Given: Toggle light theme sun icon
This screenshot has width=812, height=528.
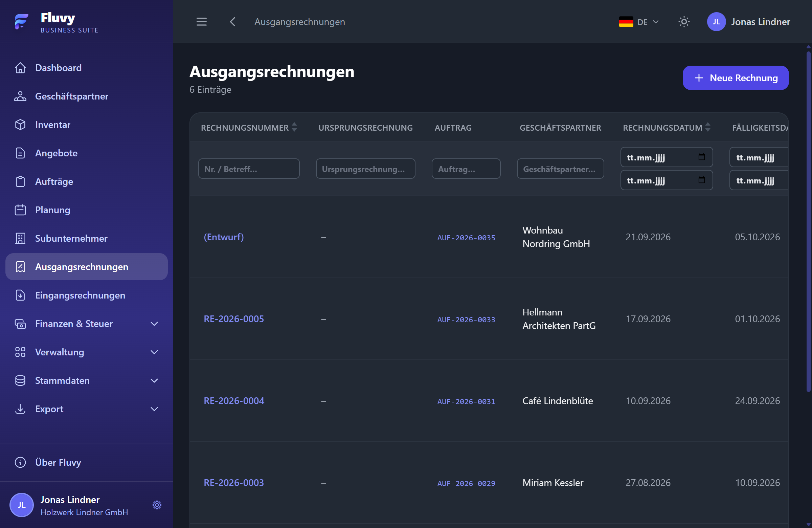Looking at the screenshot, I should pos(684,22).
